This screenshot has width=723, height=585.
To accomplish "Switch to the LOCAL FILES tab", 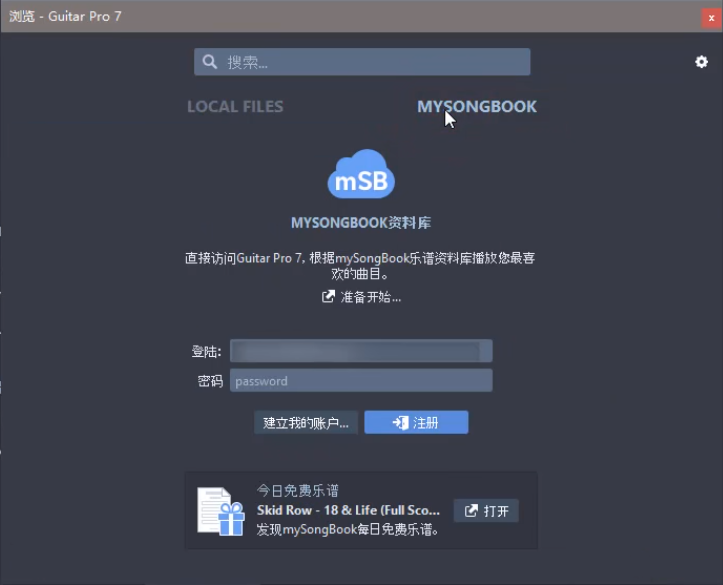I will pyautogui.click(x=235, y=106).
